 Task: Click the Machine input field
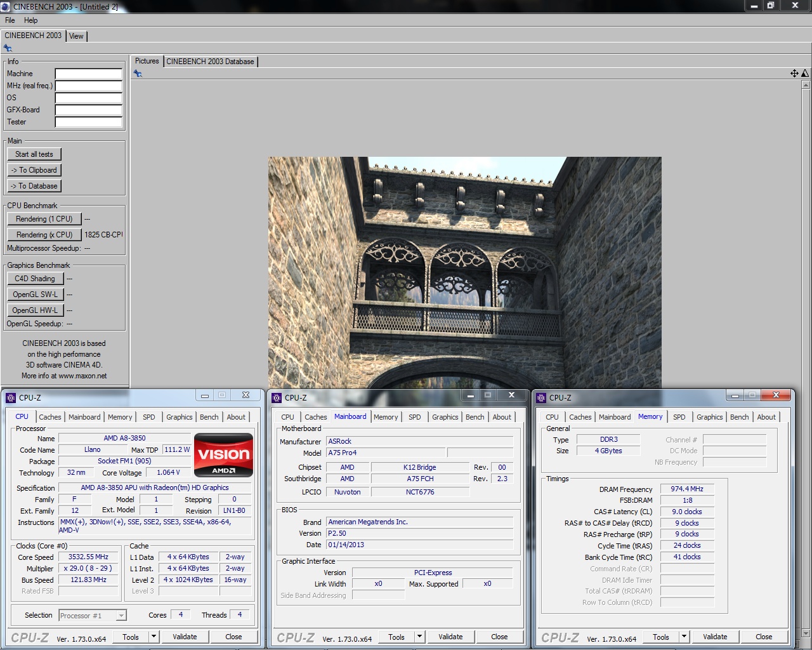pos(89,74)
